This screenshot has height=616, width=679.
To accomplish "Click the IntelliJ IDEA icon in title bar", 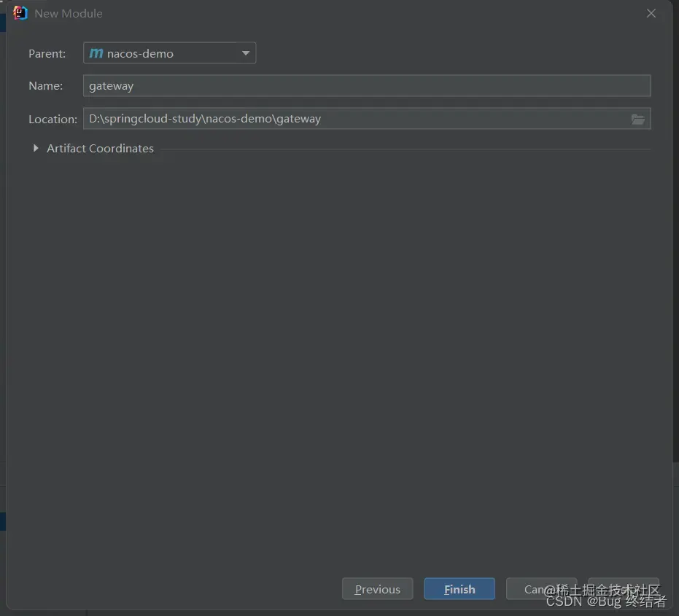I will 20,13.
